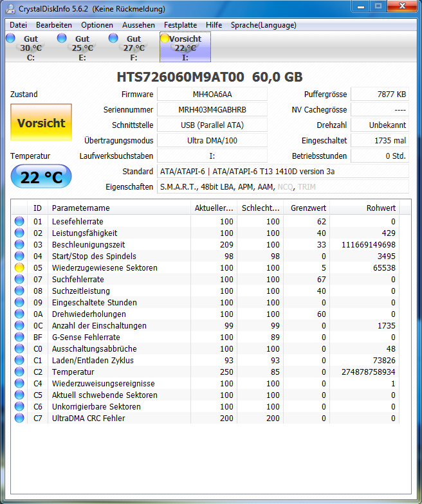Click the yellow Vorsicht health status button
The width and height of the screenshot is (422, 504).
click(x=41, y=122)
